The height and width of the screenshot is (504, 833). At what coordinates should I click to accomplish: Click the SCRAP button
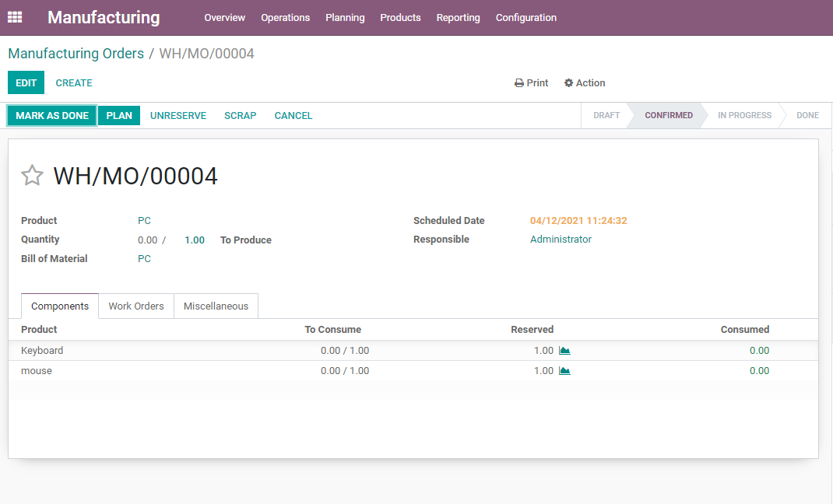pos(240,116)
